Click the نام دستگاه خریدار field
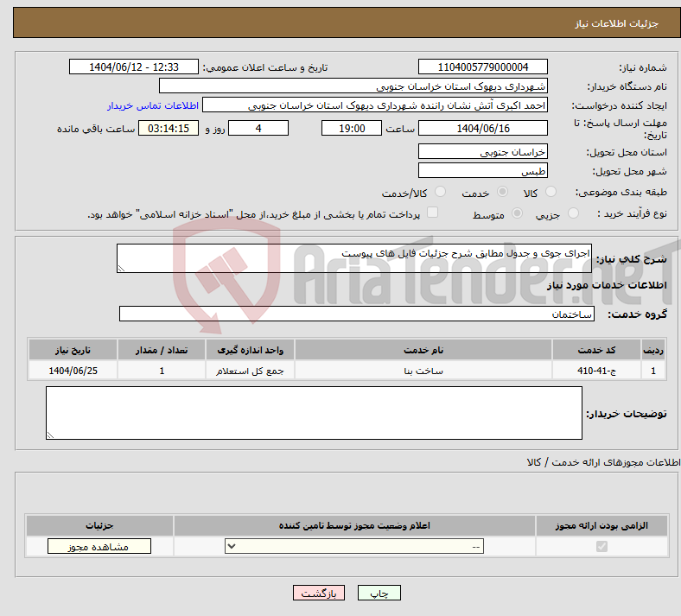The height and width of the screenshot is (616, 681). 353,86
